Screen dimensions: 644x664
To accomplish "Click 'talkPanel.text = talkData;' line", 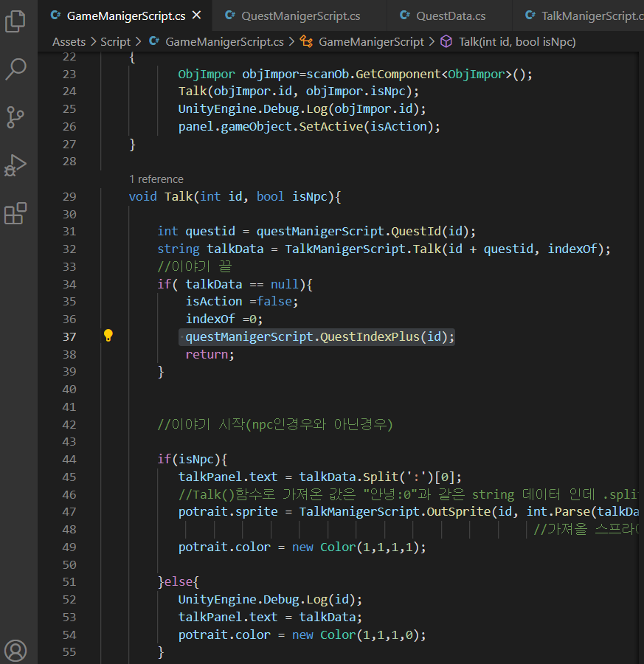I will click(x=270, y=617).
